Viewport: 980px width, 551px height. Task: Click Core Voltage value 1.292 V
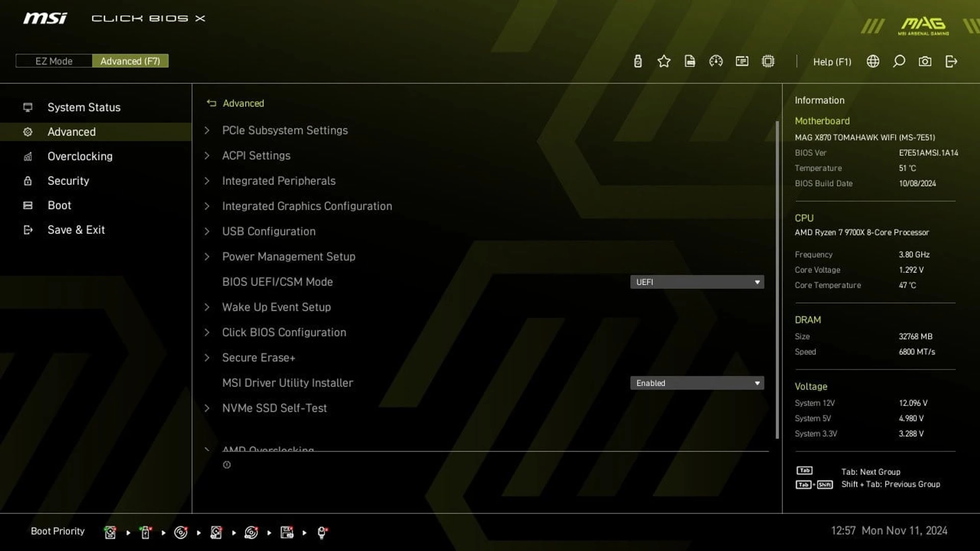911,270
